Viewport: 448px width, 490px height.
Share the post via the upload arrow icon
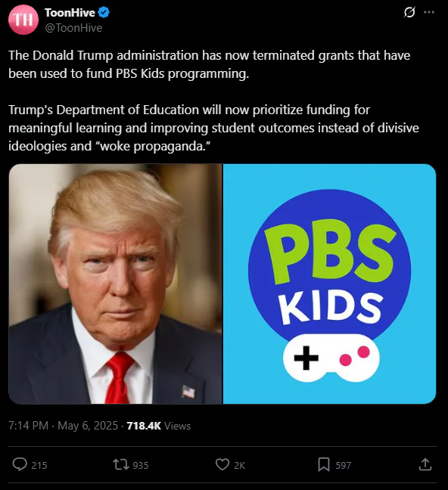(425, 464)
